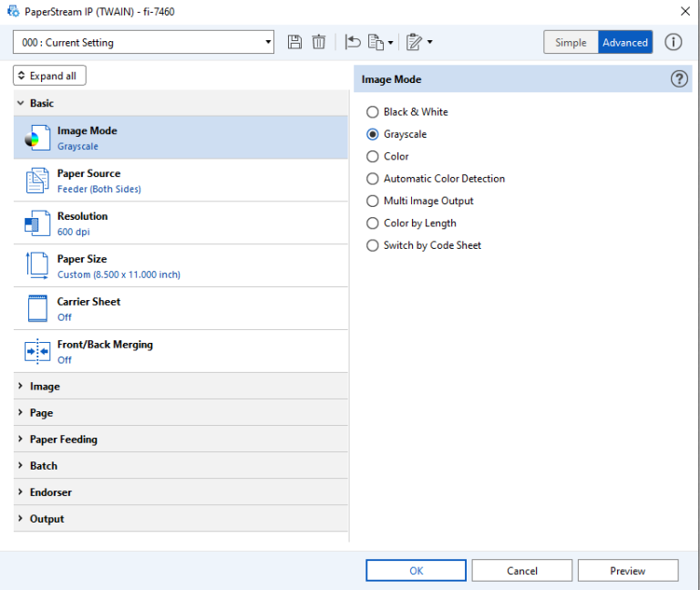Select the Front/Back Merging icon
The height and width of the screenshot is (590, 700).
click(37, 351)
